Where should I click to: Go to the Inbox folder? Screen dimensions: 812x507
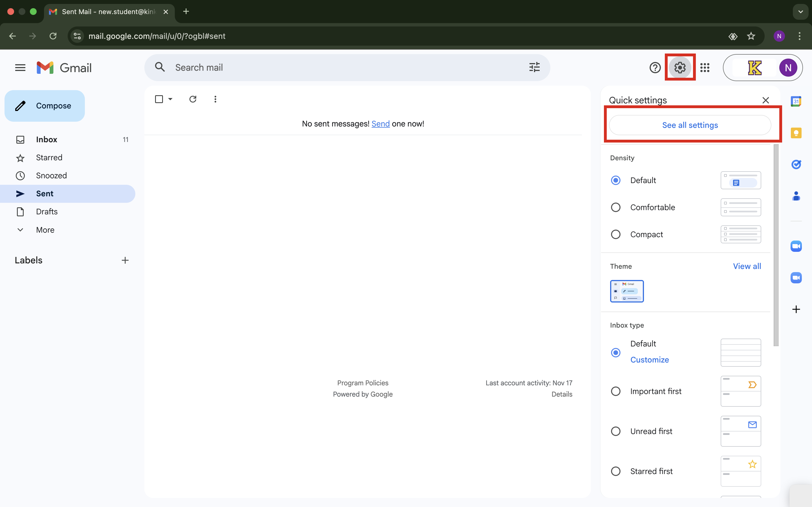coord(47,139)
